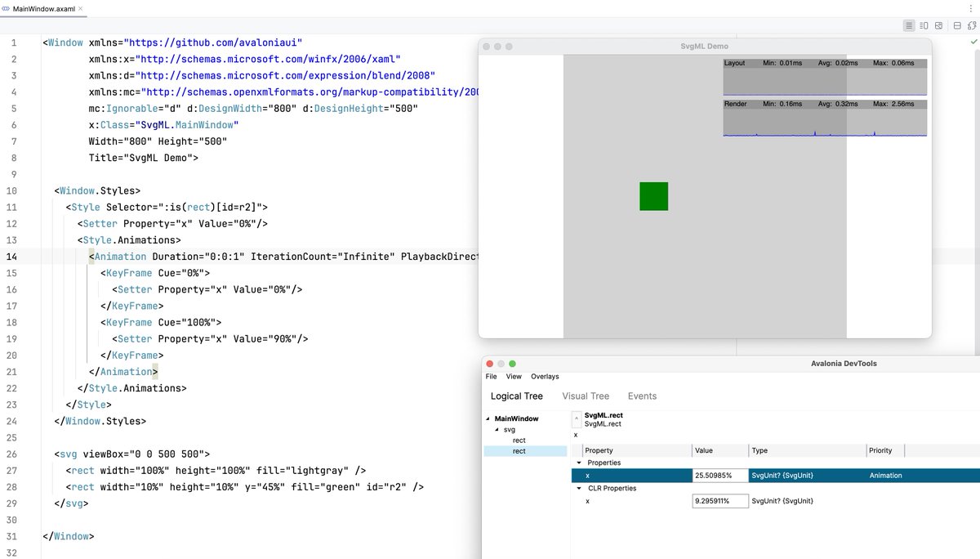The height and width of the screenshot is (559, 980).
Task: Click KeyFrame Cue="100%" in the code
Action: coord(161,322)
